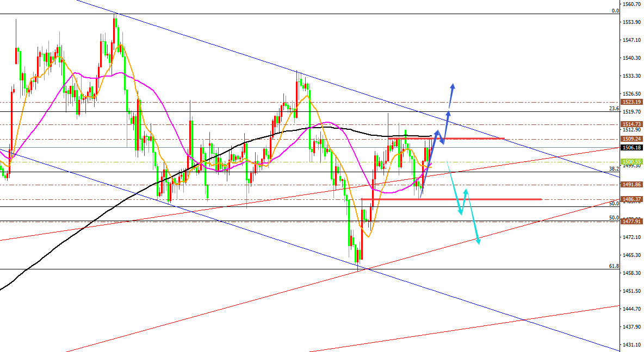Click the 1560.70 axis value at top
644x352 pixels.
point(632,4)
